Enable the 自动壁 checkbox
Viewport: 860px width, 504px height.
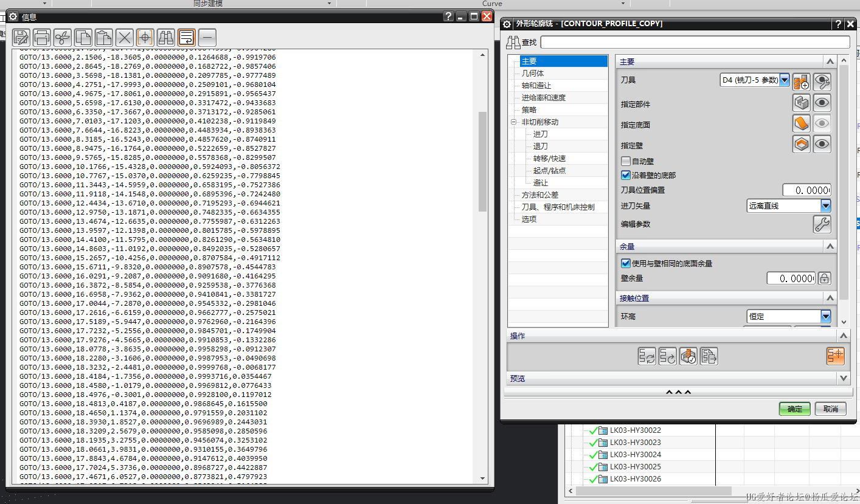[x=626, y=162]
